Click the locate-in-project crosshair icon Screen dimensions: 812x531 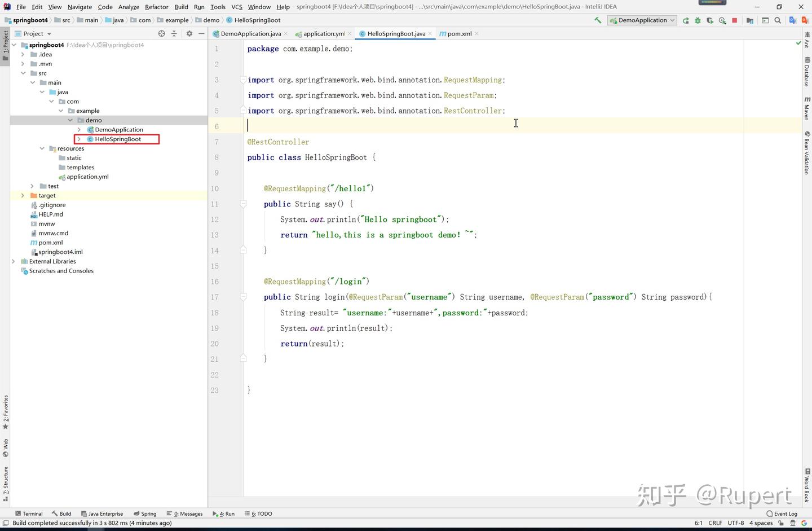[x=162, y=34]
